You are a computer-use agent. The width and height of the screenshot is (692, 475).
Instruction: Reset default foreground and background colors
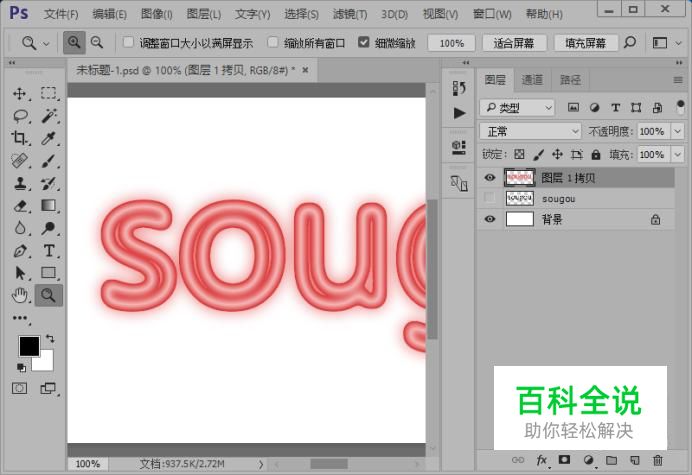pos(21,367)
